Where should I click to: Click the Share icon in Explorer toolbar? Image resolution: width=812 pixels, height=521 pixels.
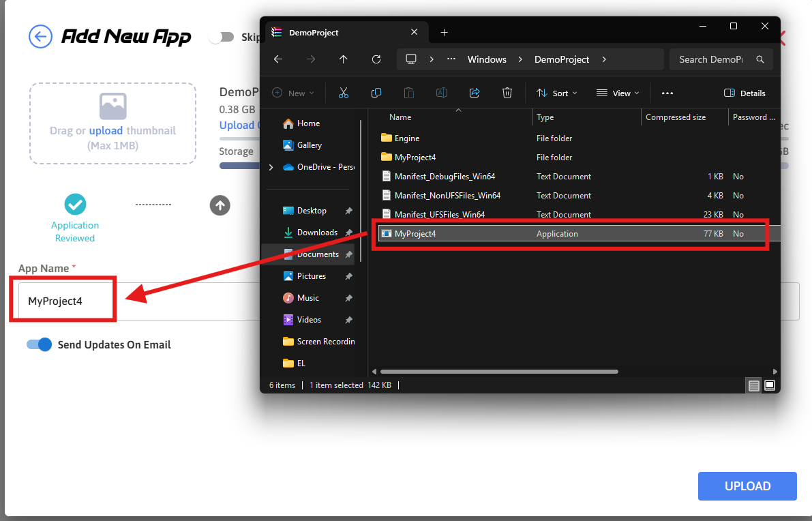click(x=475, y=93)
